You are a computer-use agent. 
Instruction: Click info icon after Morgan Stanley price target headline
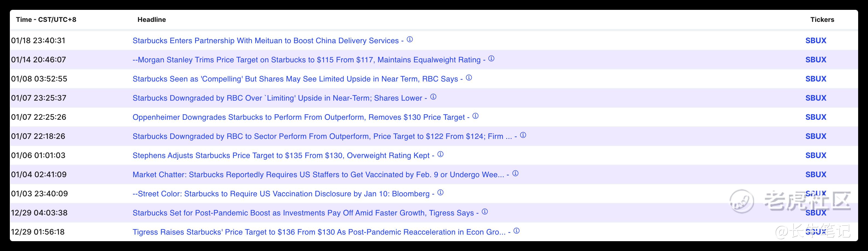[x=491, y=59]
